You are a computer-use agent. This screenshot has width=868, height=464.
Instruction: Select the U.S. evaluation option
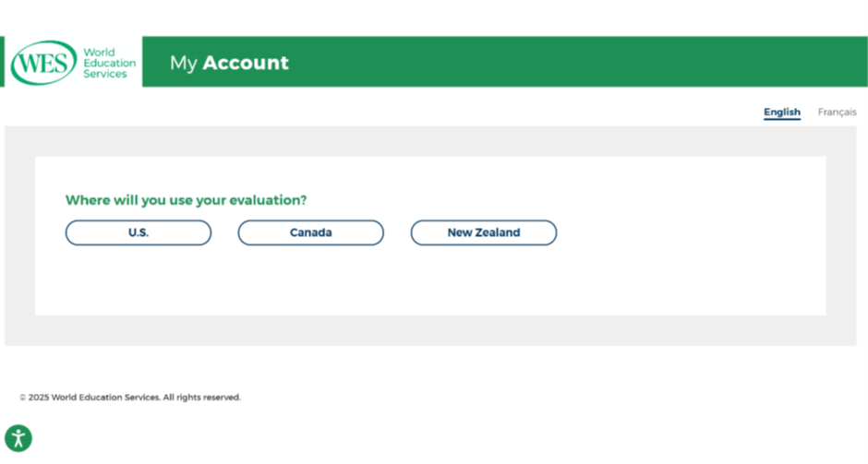(139, 232)
